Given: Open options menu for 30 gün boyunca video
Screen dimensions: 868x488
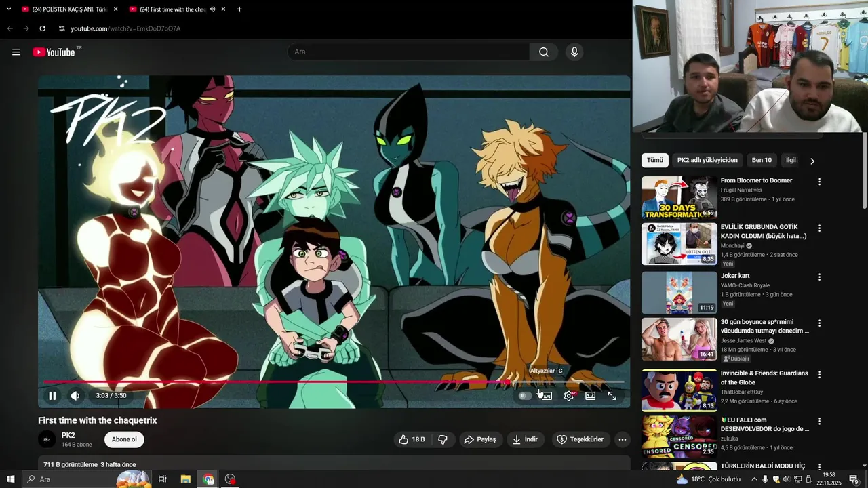Looking at the screenshot, I should tap(819, 323).
